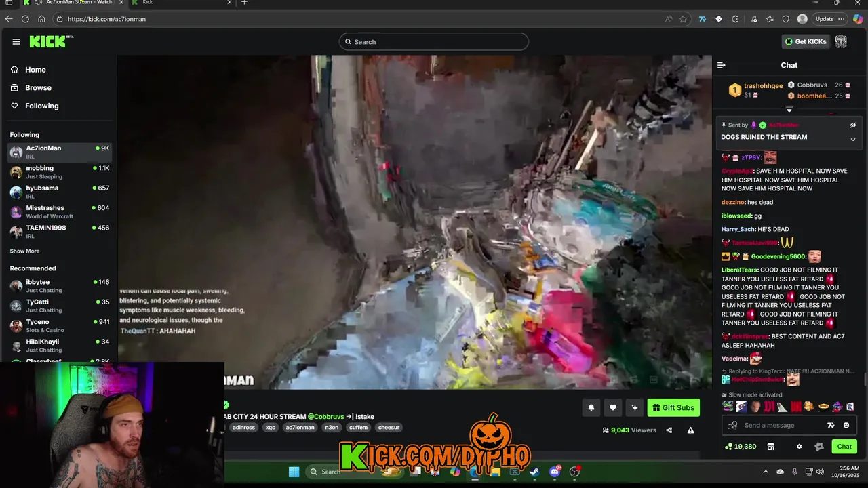Switch to the Ac7ionMan Stream browser tab
The image size is (868, 488).
(73, 3)
